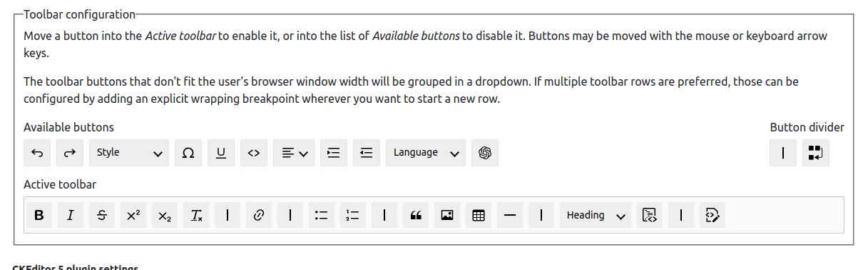Click the Source editing pencil button
Viewport: 868px width, 270px height.
coord(712,215)
